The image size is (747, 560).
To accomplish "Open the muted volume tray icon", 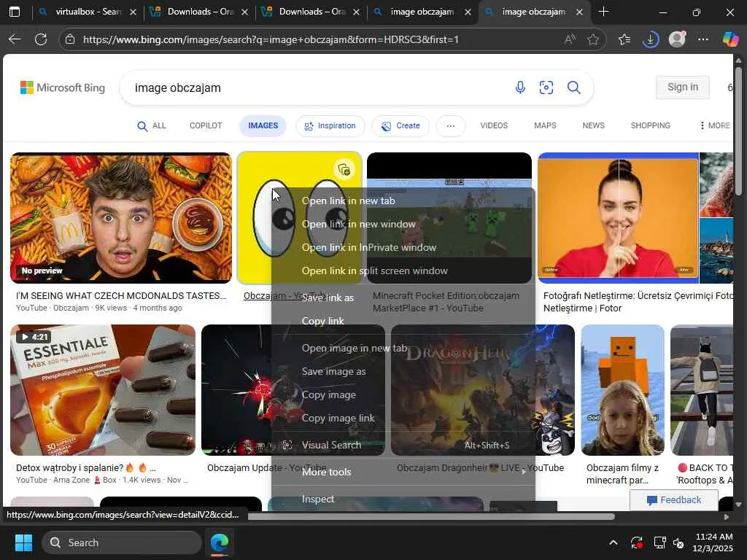I will click(679, 542).
